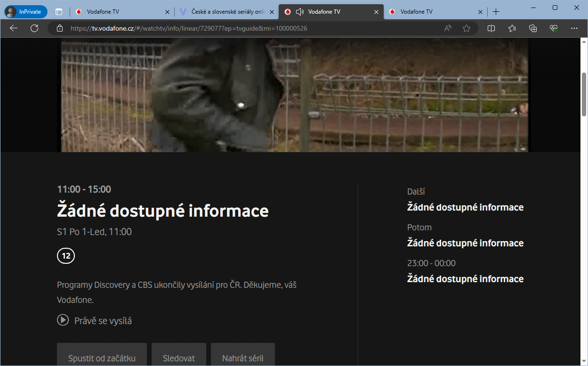Viewport: 588px width, 366px height.
Task: Switch to first Vodafone TV tab
Action: click(x=118, y=12)
